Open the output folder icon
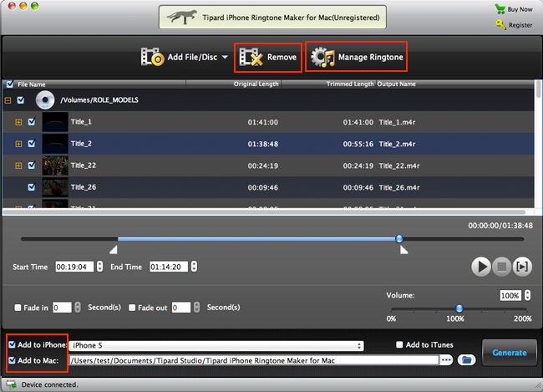The width and height of the screenshot is (543, 392). [x=466, y=360]
